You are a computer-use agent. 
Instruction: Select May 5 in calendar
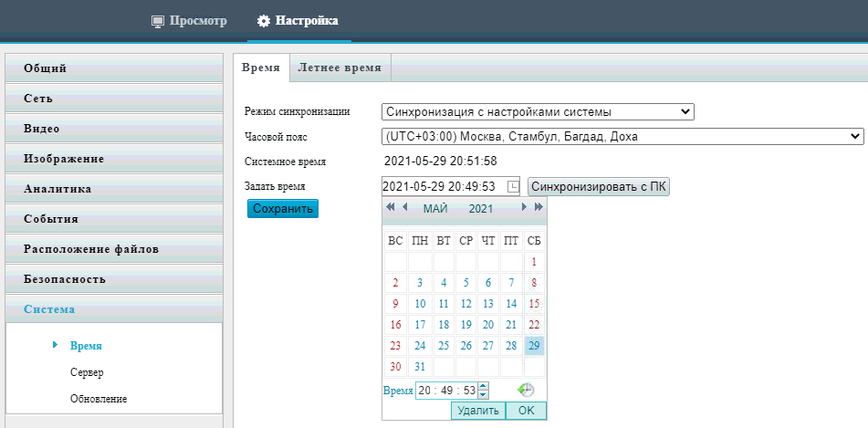pos(466,283)
